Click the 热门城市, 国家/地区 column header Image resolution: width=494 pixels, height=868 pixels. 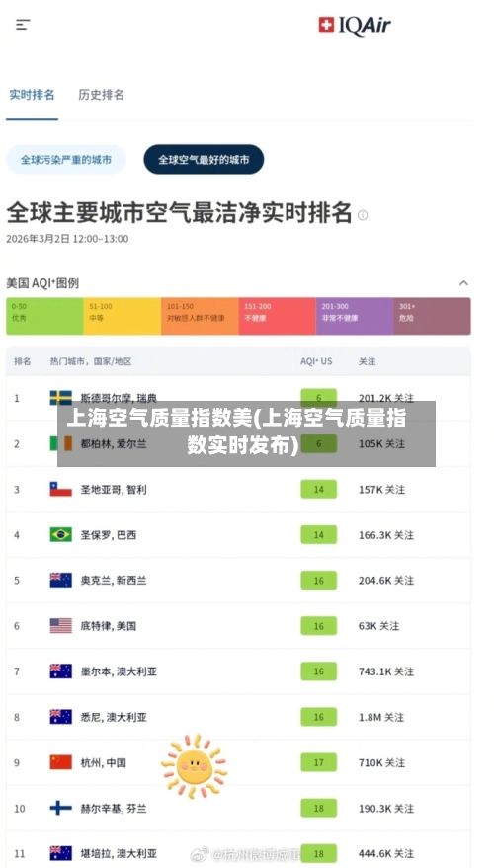[91, 361]
